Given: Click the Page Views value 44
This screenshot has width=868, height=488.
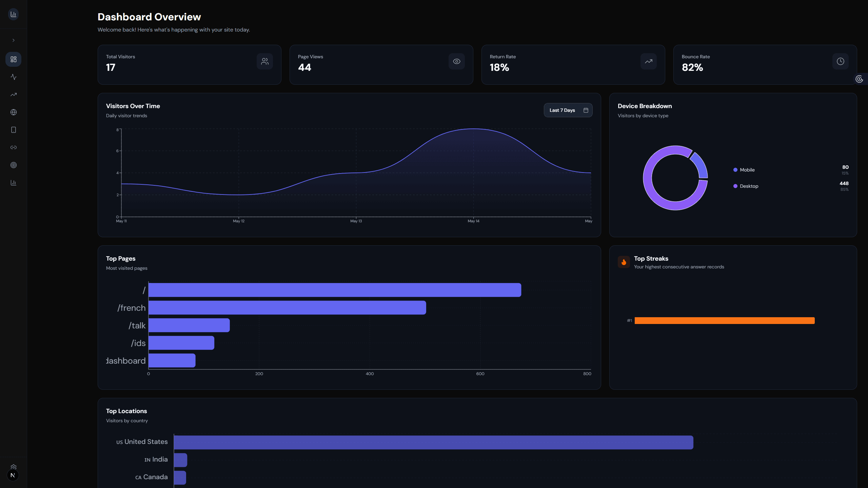Looking at the screenshot, I should tap(304, 67).
